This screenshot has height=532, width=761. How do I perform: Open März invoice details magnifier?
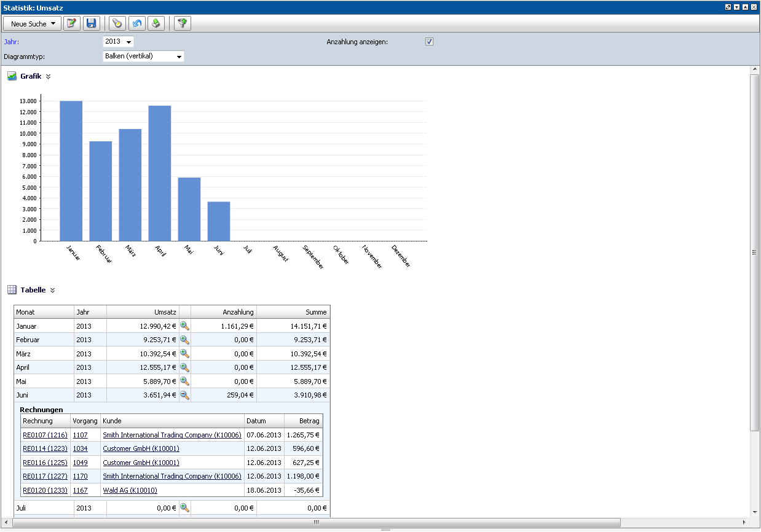[184, 354]
